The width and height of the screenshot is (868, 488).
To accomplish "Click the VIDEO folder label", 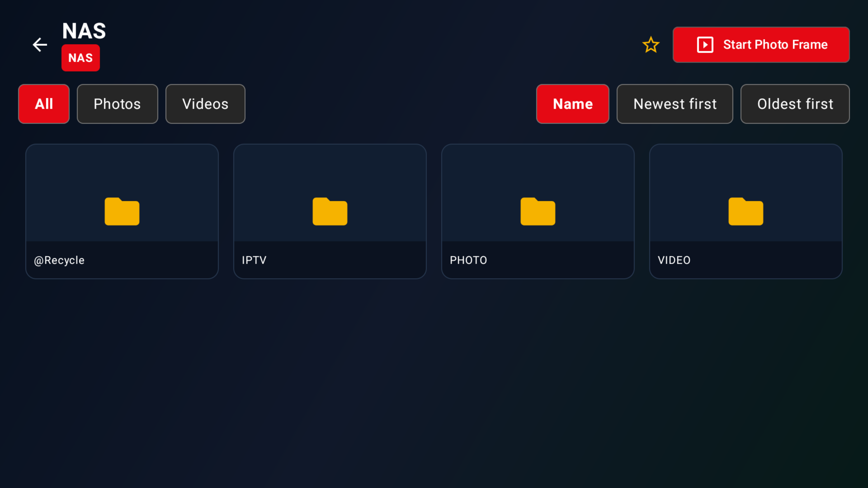I will pos(674,260).
